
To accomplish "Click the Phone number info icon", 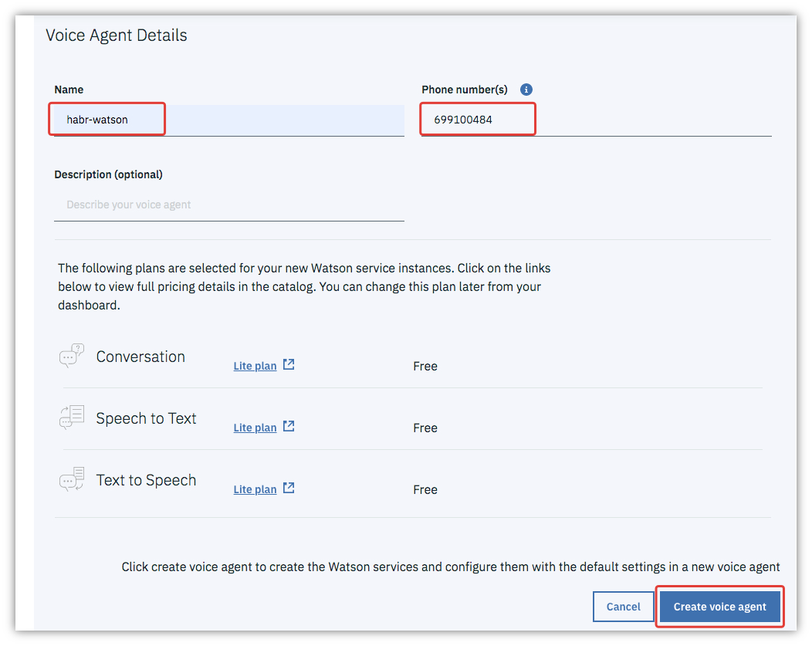I will pyautogui.click(x=526, y=90).
